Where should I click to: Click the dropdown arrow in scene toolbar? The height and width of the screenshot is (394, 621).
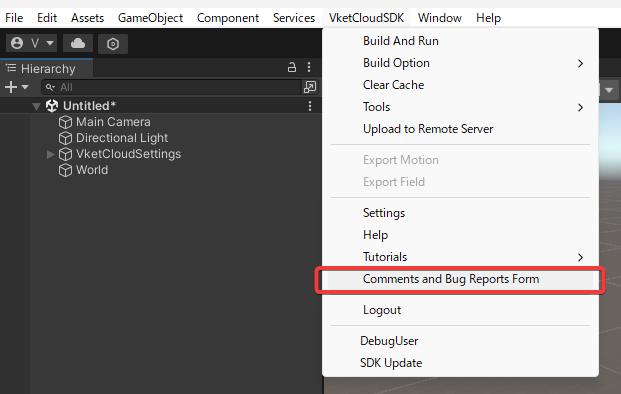point(609,90)
